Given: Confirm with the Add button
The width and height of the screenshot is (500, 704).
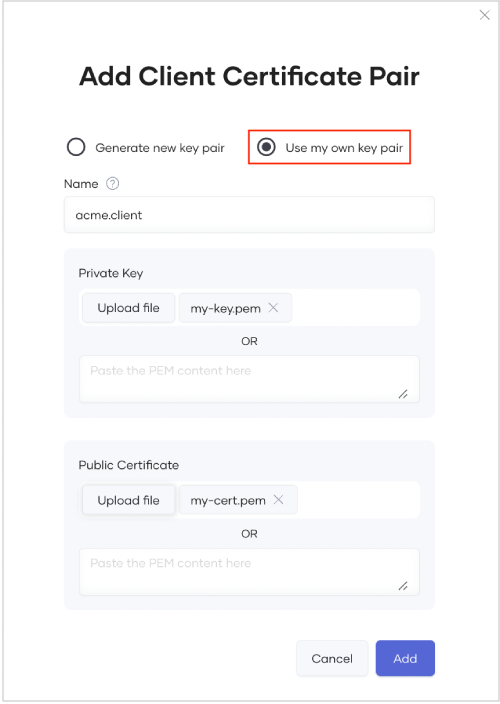Looking at the screenshot, I should (x=405, y=658).
